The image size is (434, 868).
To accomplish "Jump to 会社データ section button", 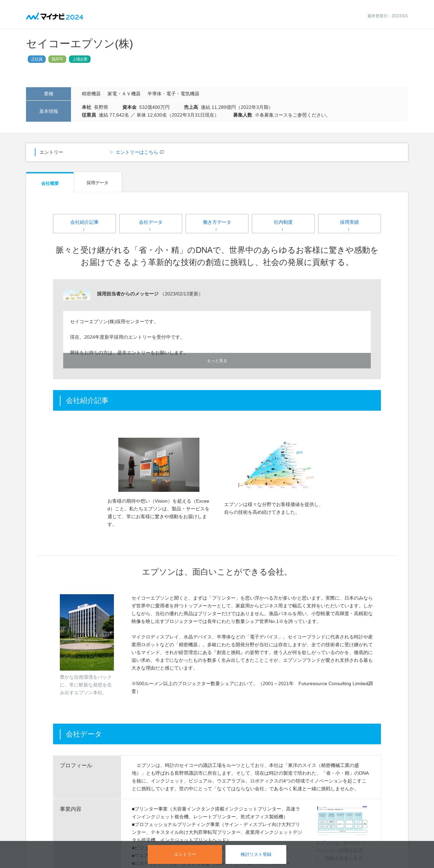I will [151, 223].
